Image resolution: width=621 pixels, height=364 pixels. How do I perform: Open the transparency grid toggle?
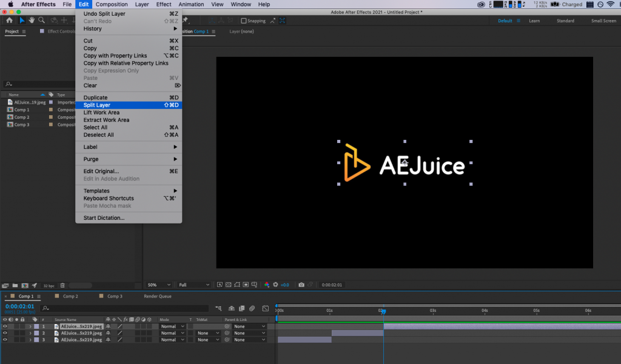coord(229,285)
